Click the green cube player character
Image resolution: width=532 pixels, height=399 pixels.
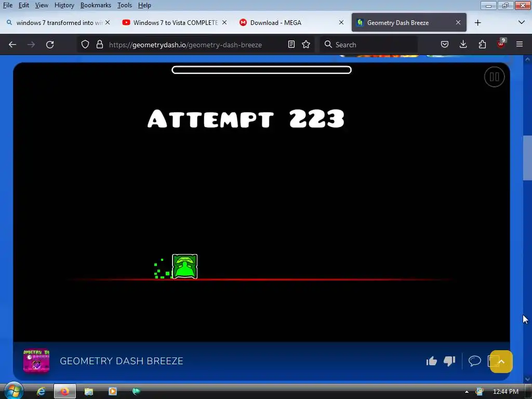coord(184,267)
